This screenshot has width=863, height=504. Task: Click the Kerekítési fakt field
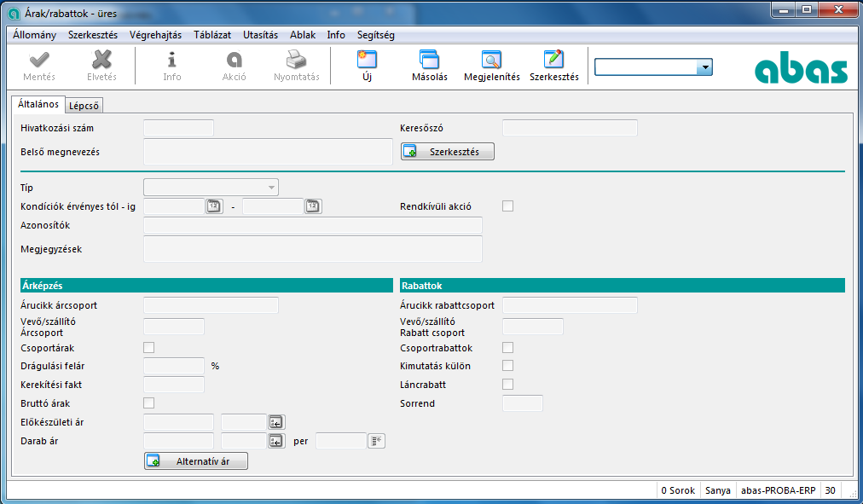point(174,385)
